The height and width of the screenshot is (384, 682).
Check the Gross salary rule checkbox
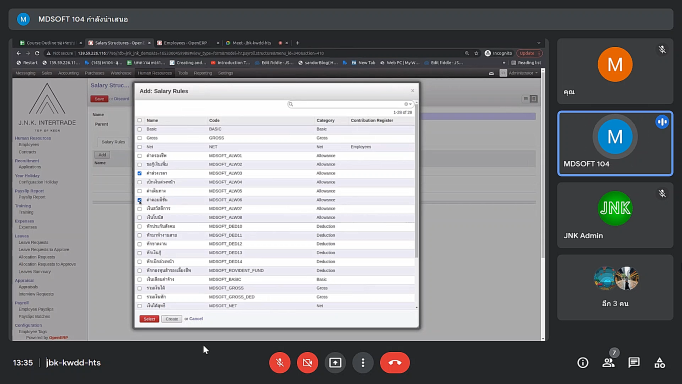(x=140, y=138)
